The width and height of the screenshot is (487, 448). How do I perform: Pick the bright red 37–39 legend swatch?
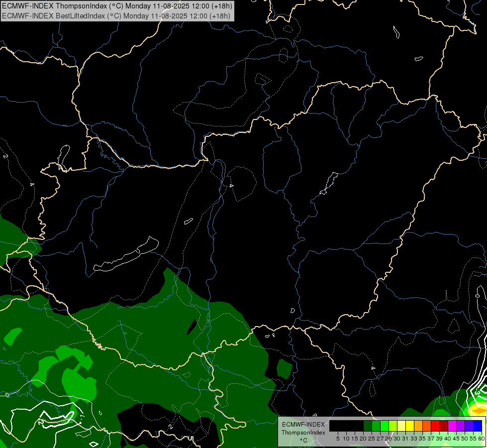pyautogui.click(x=435, y=426)
